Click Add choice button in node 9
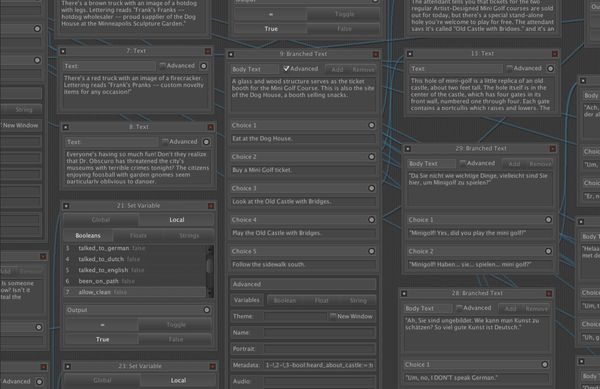Image resolution: width=600 pixels, height=389 pixels. click(337, 70)
